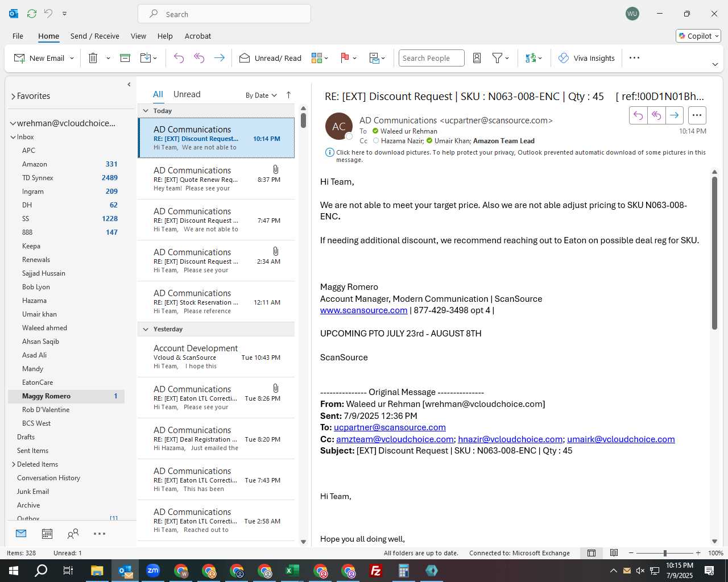Collapse the Inbox folder tree

(13, 137)
